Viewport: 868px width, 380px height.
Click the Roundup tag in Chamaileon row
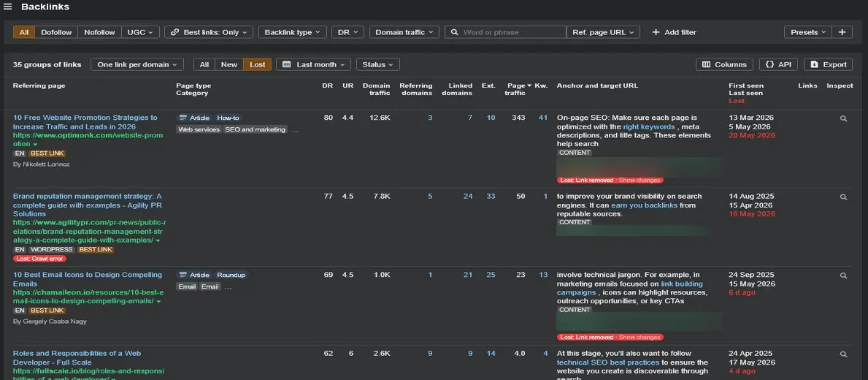click(x=231, y=275)
